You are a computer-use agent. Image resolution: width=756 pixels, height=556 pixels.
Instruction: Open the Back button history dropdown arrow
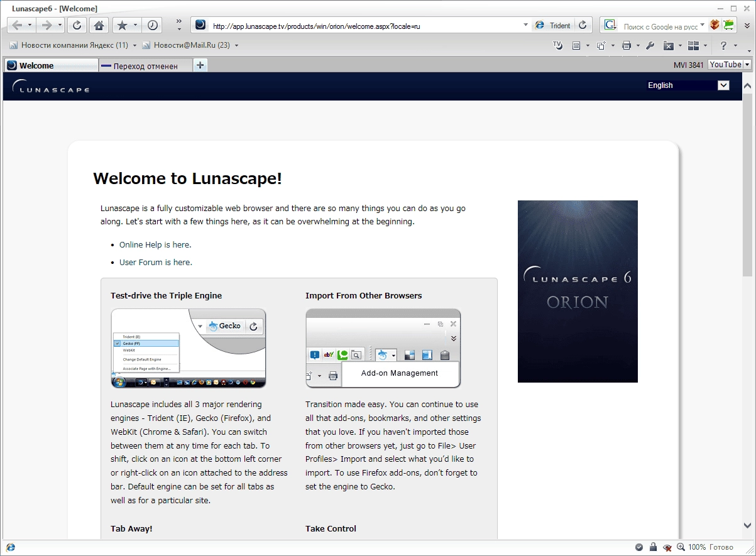pyautogui.click(x=30, y=25)
